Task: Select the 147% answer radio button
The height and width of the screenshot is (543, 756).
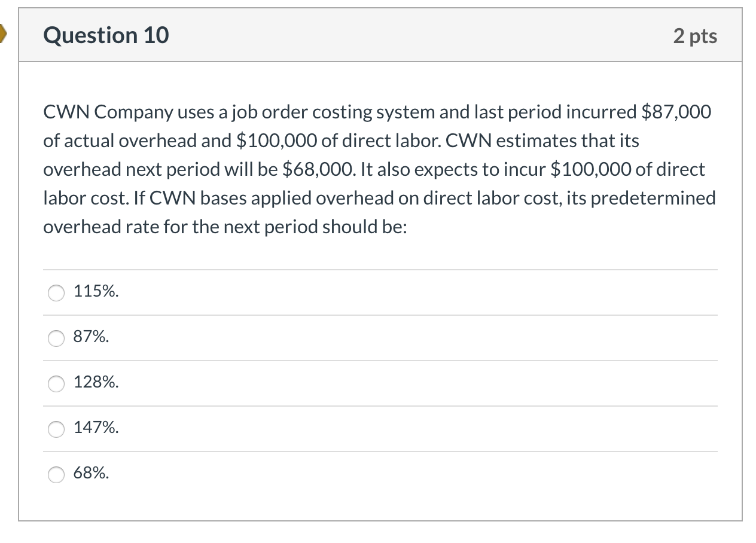Action: coord(56,429)
